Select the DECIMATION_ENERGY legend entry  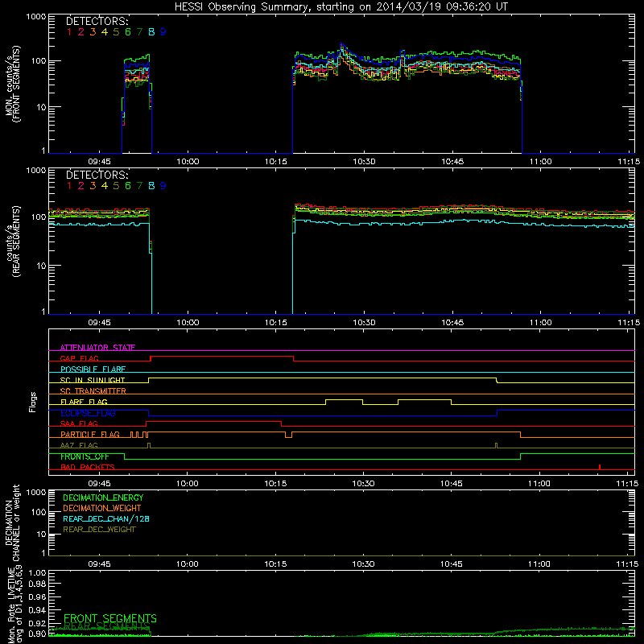tap(103, 497)
